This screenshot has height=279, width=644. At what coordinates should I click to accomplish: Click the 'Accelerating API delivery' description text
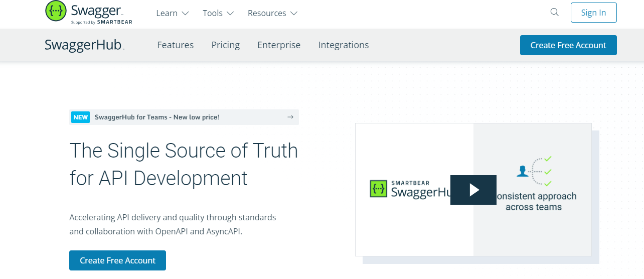click(x=173, y=225)
